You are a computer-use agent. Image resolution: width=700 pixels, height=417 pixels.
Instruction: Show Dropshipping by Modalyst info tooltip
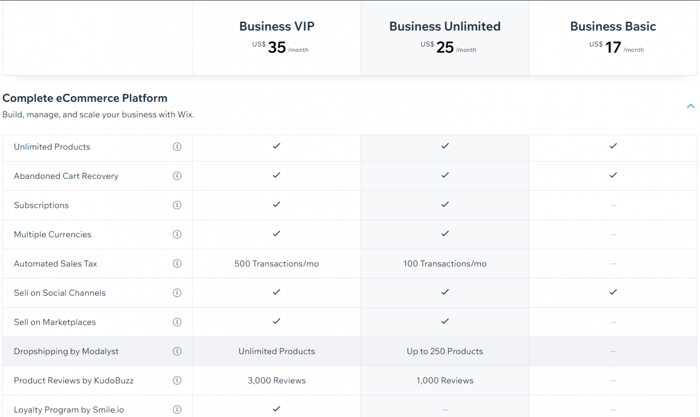coord(177,351)
